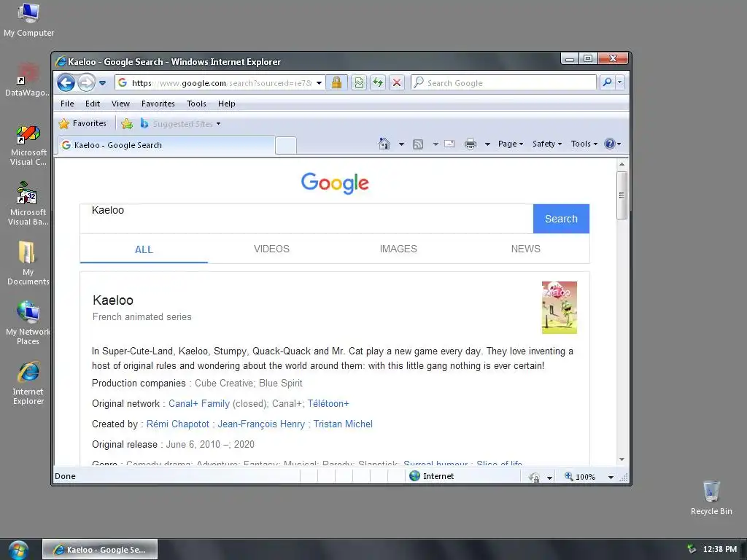
Task: Click the scrollbar up arrow
Action: point(622,164)
